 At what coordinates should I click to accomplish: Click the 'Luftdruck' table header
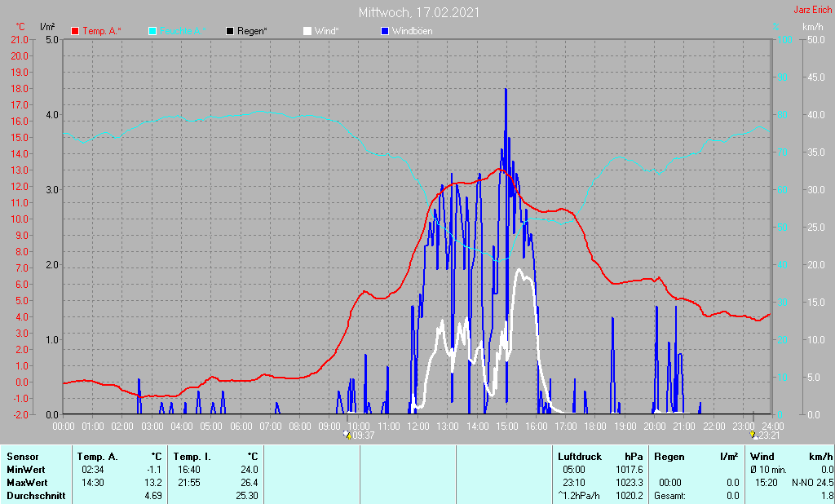(x=580, y=457)
